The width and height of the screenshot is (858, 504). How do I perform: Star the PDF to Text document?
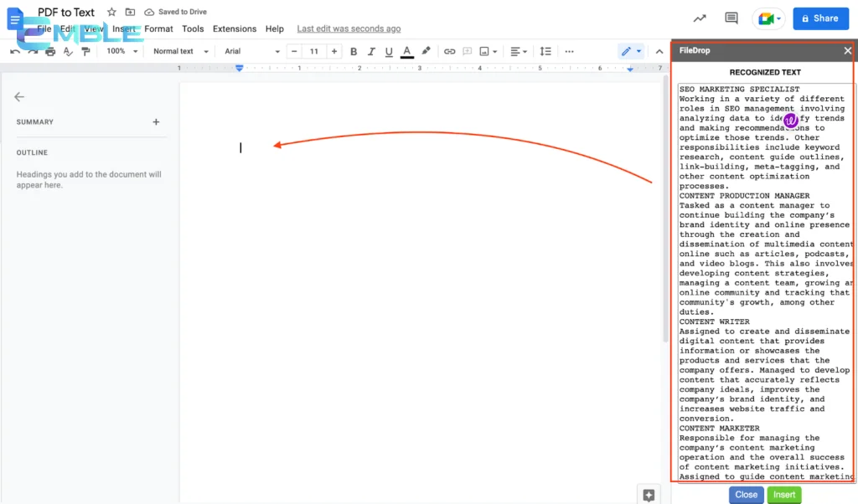111,12
